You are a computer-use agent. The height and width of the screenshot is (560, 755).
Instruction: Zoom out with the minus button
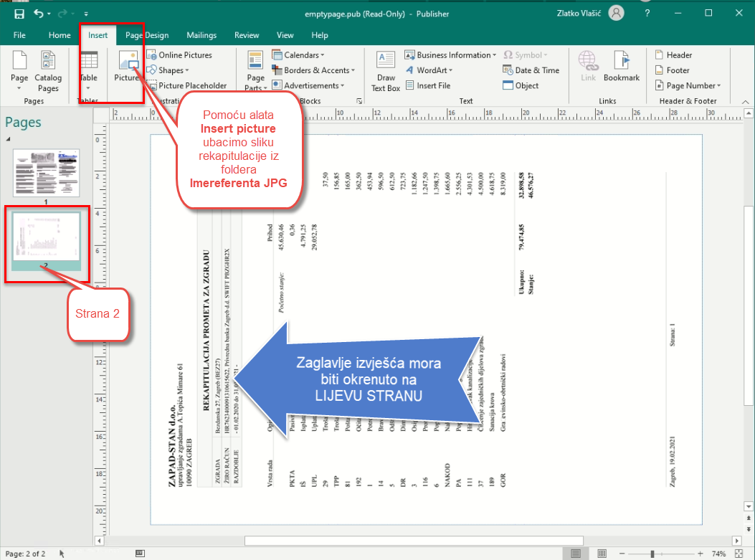(x=622, y=554)
